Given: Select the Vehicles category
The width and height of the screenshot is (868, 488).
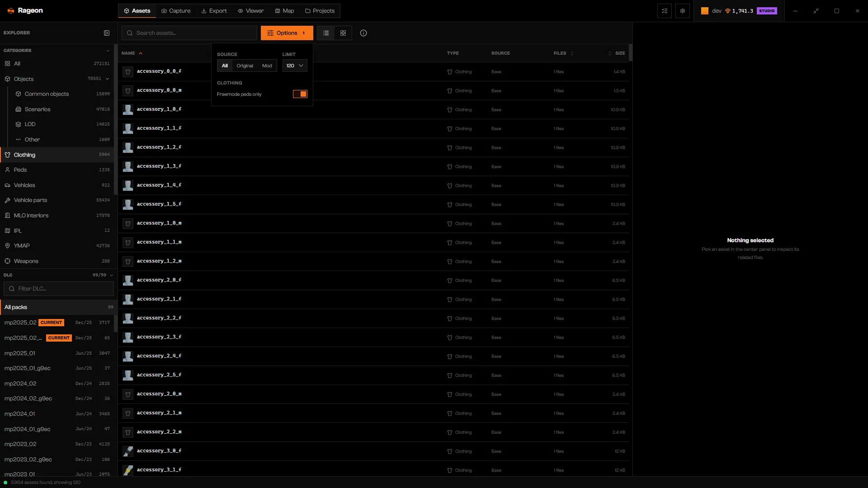Looking at the screenshot, I should click(57, 185).
